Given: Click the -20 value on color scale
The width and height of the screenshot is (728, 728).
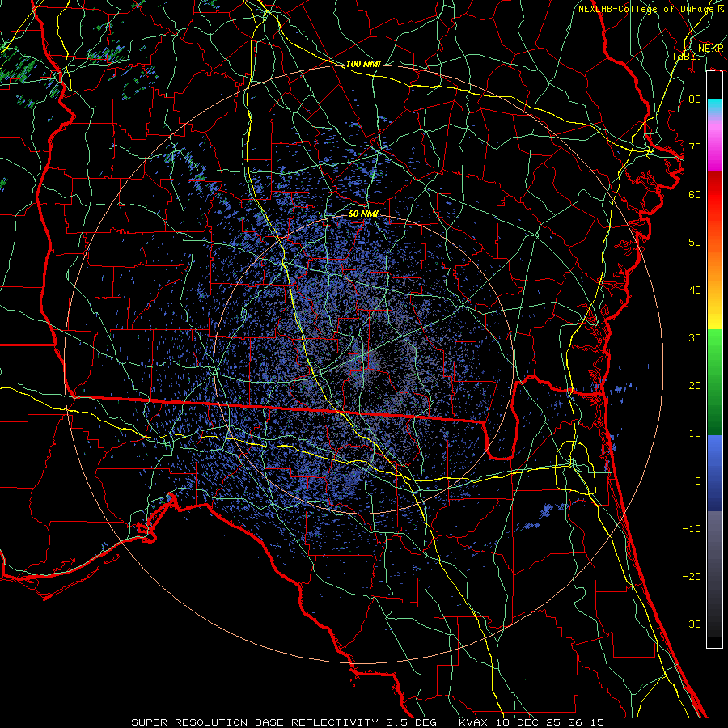Looking at the screenshot, I should click(692, 577).
